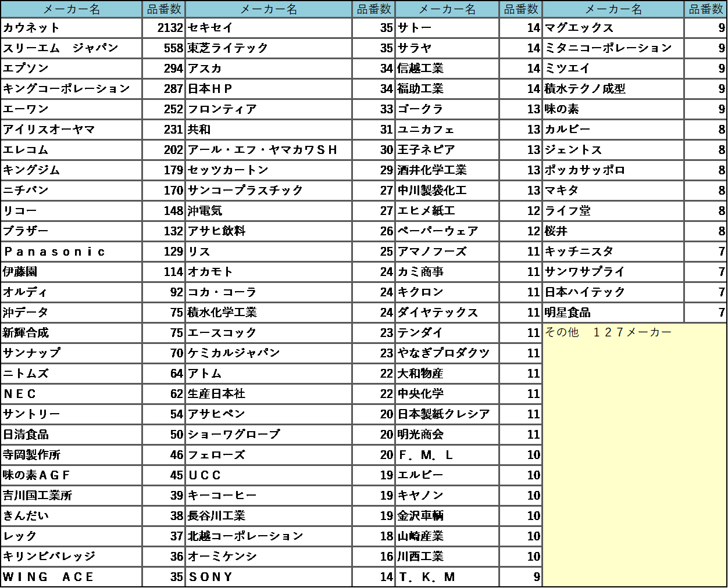Click the キリンビバレッジ maker cell

point(72,557)
